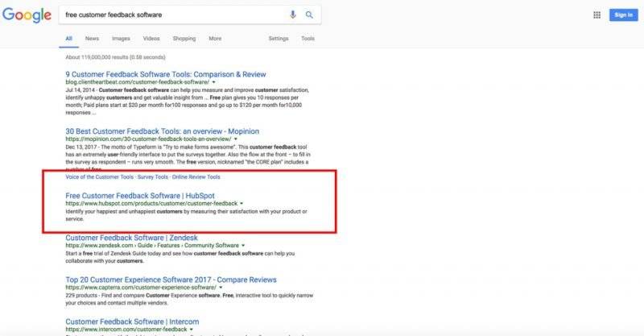Open the Videos results tab
644x336 pixels.
[151, 38]
